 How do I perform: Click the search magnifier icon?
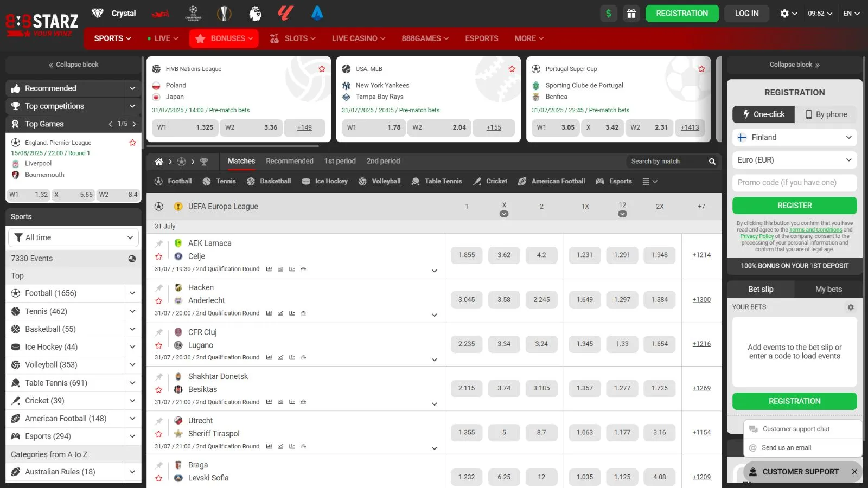(x=712, y=162)
